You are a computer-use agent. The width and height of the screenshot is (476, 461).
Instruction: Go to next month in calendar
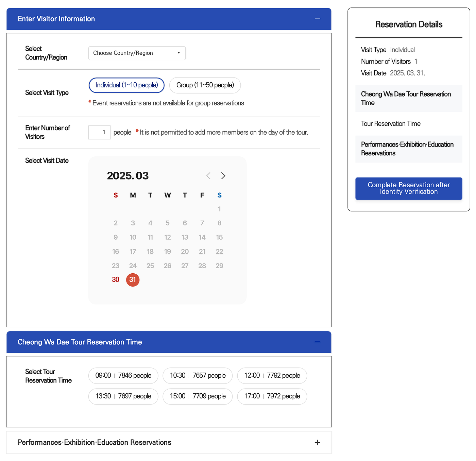coord(223,176)
